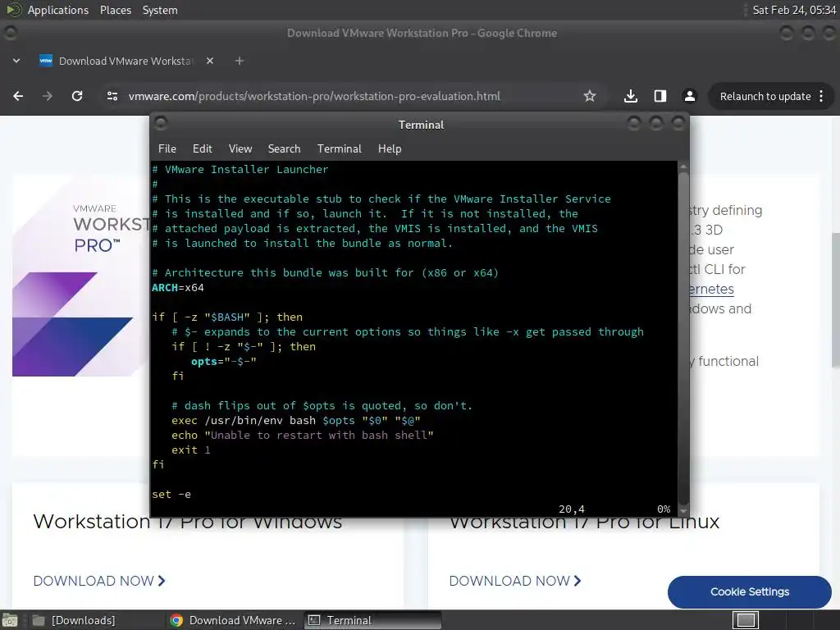Open site information icon in address bar
The image size is (840, 630).
click(112, 96)
